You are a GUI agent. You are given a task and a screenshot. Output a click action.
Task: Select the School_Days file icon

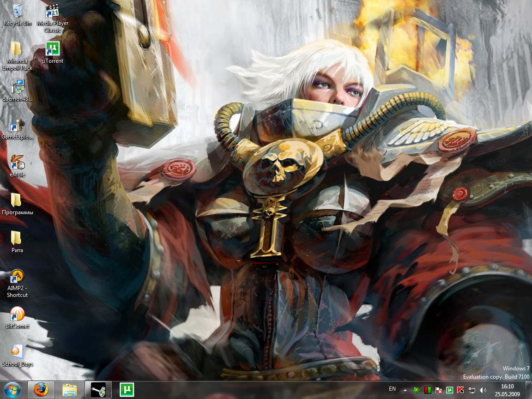tap(17, 355)
